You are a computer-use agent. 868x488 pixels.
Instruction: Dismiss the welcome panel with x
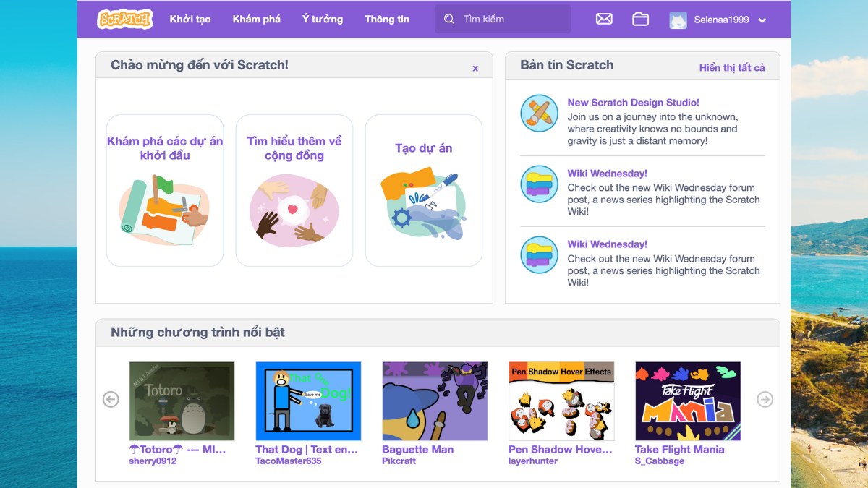click(x=475, y=68)
